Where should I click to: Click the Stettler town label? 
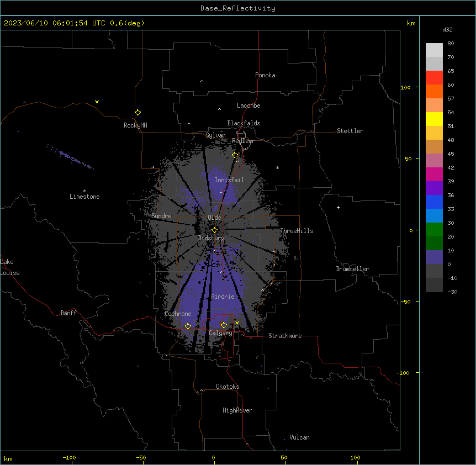point(350,131)
